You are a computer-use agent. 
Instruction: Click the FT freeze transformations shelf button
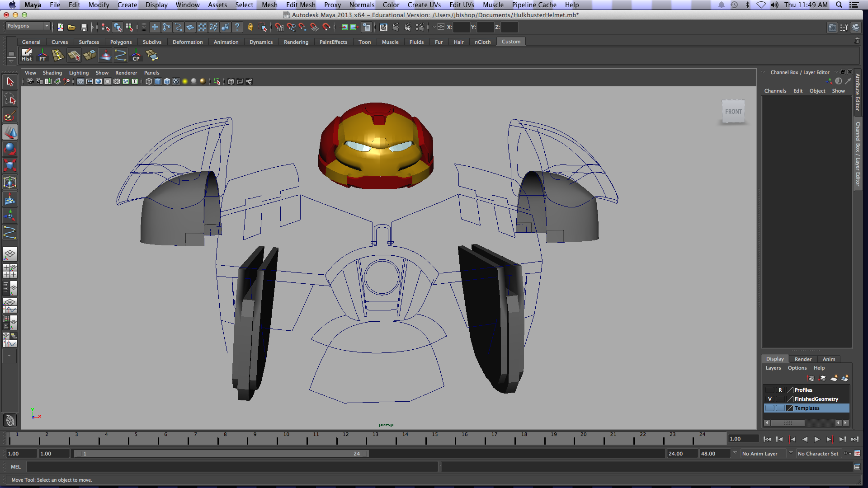point(42,55)
